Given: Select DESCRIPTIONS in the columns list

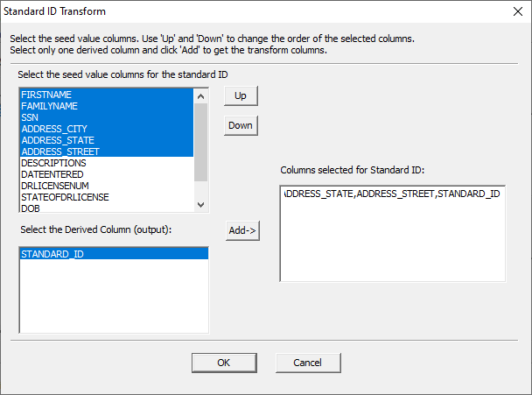Looking at the screenshot, I should pyautogui.click(x=107, y=163).
